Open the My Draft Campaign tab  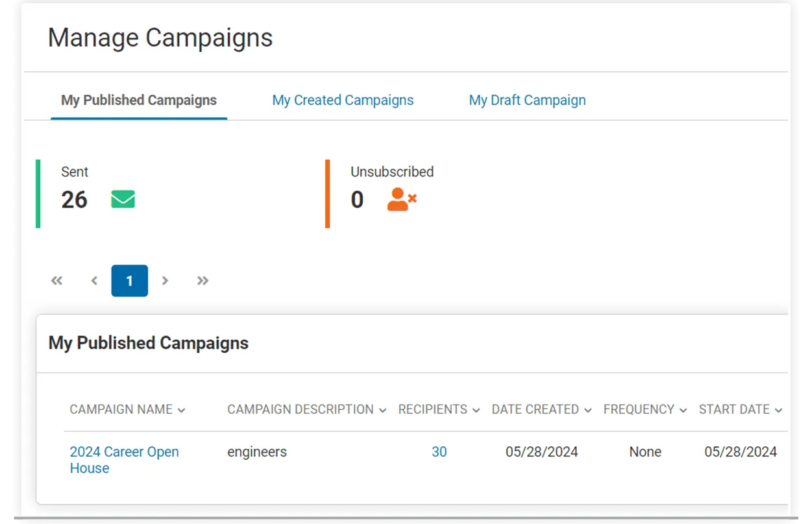(x=527, y=101)
